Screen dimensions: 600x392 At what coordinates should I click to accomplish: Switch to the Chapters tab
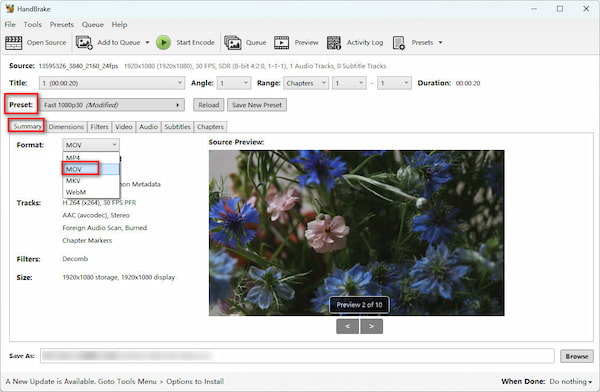[x=210, y=127]
